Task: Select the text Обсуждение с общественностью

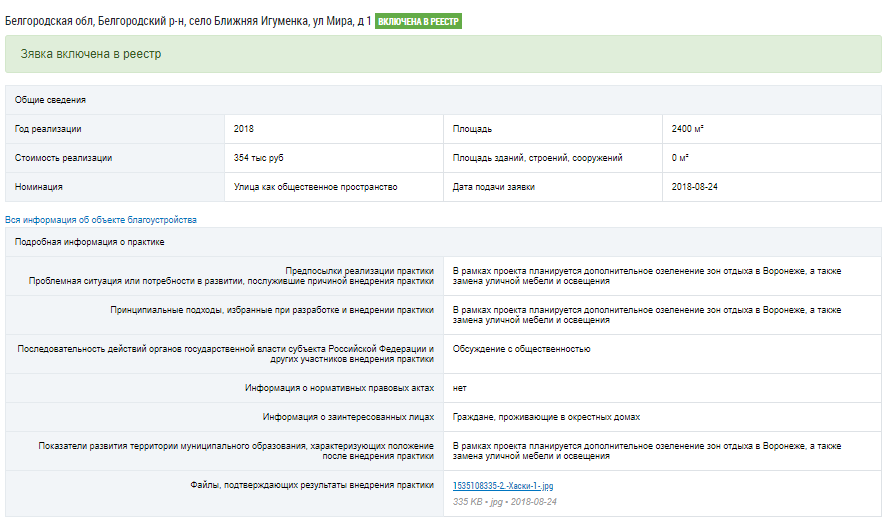Action: pyautogui.click(x=521, y=349)
